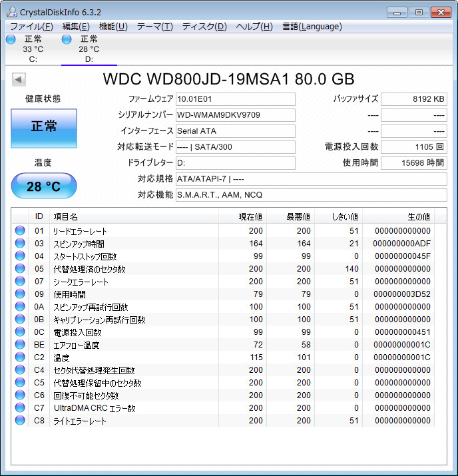Open the 言語(Language) menu
The image size is (458, 476).
pos(312,27)
